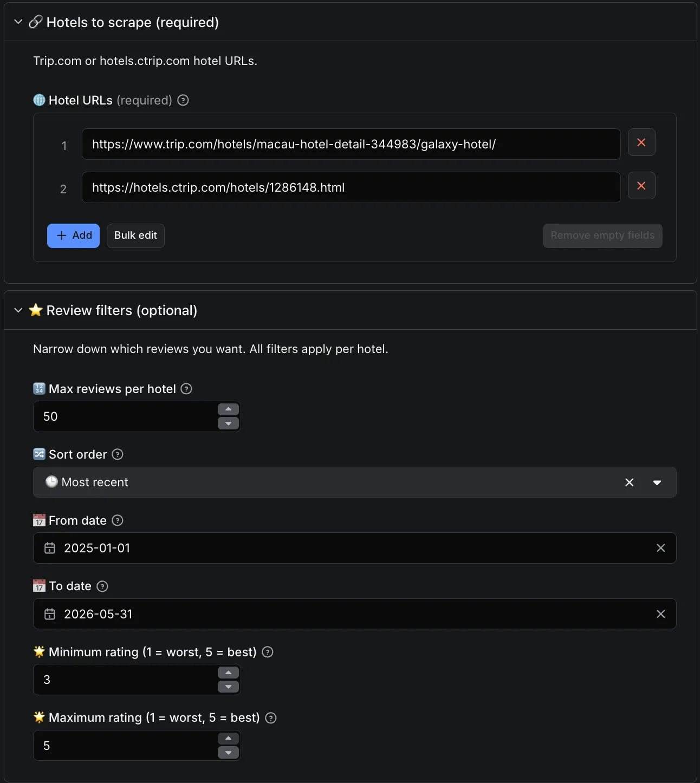Remove the galaxy-hotel URL row
700x783 pixels.
click(641, 142)
